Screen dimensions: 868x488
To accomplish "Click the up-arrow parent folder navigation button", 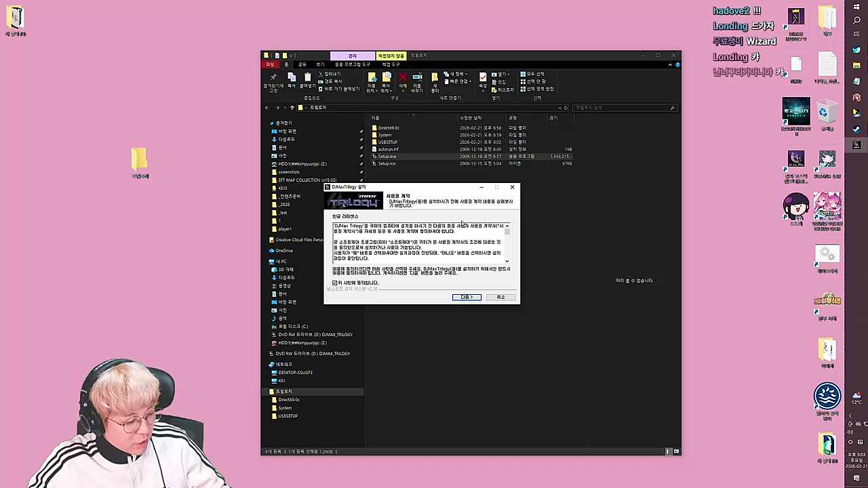I will 292,108.
